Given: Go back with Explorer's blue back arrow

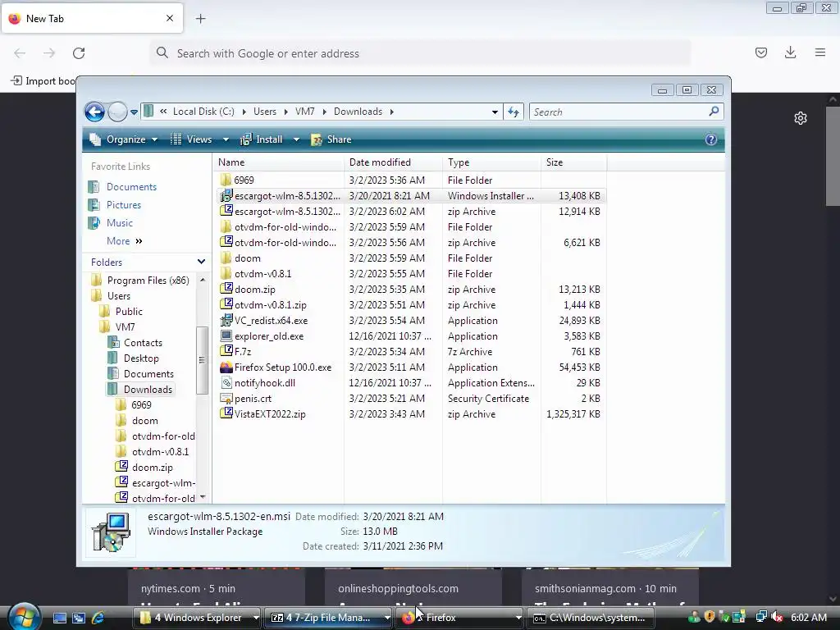Looking at the screenshot, I should [x=95, y=112].
